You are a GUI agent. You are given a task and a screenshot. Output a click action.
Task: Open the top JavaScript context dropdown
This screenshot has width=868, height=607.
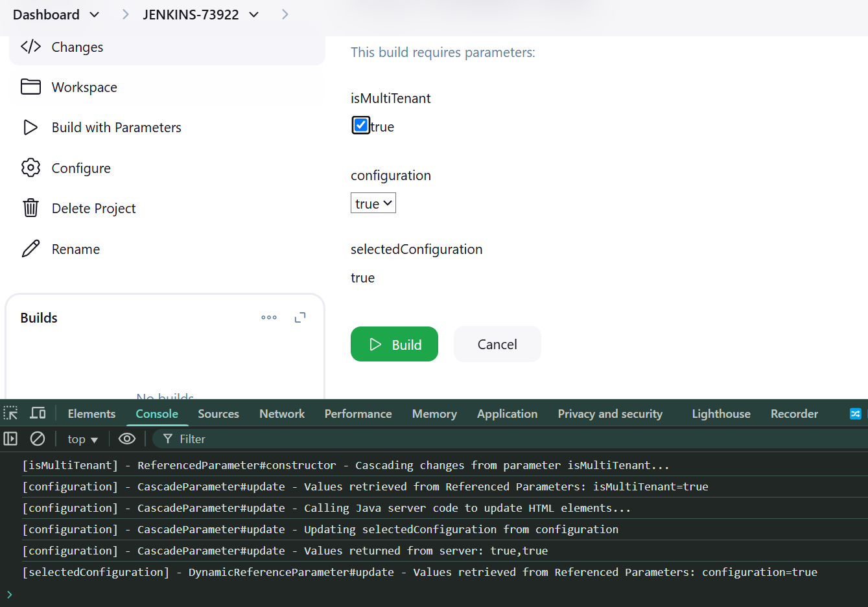pos(82,439)
